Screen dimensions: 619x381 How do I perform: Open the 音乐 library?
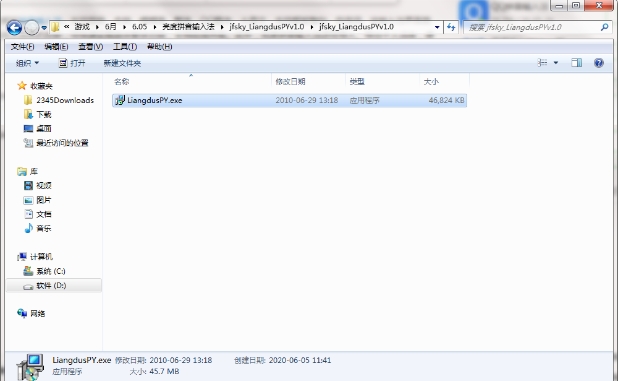pyautogui.click(x=43, y=229)
